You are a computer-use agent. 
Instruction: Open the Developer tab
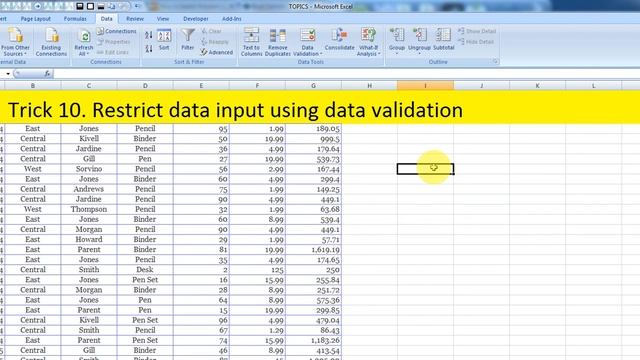(196, 19)
